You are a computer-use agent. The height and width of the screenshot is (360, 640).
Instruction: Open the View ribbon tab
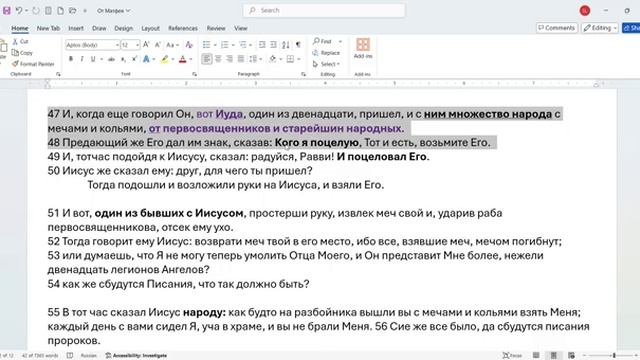pos(240,28)
